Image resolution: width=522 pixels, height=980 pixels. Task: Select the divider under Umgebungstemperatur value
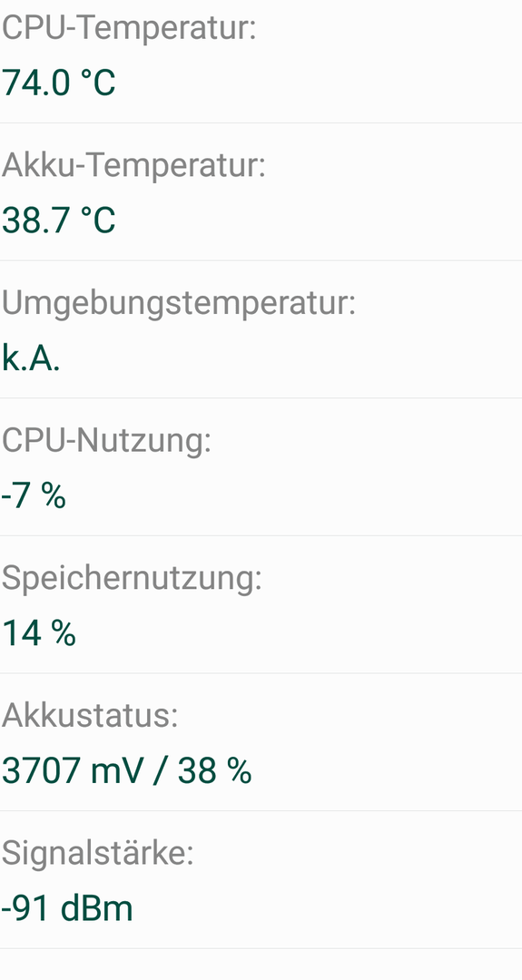pos(261,398)
